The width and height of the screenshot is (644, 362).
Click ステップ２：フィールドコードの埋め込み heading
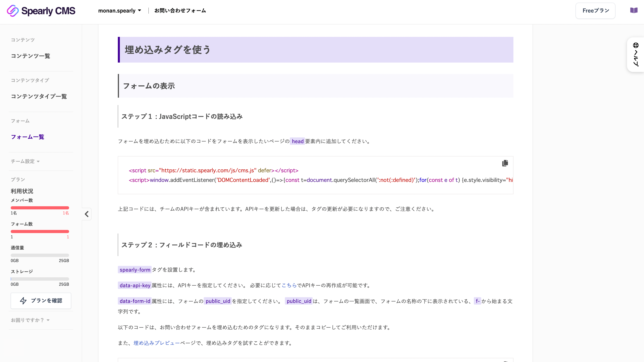(x=182, y=245)
